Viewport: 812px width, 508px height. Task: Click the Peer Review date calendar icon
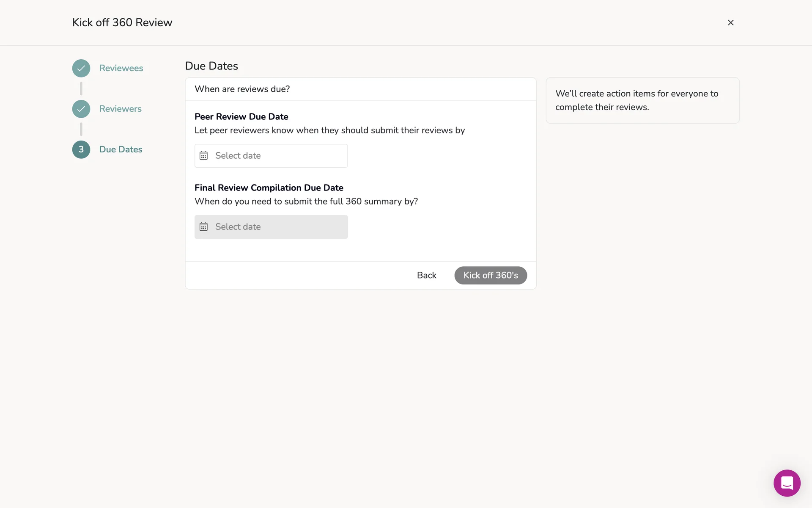click(x=204, y=156)
